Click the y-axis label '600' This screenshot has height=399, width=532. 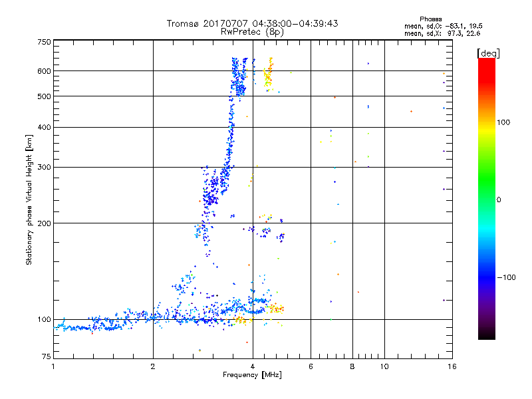click(44, 71)
